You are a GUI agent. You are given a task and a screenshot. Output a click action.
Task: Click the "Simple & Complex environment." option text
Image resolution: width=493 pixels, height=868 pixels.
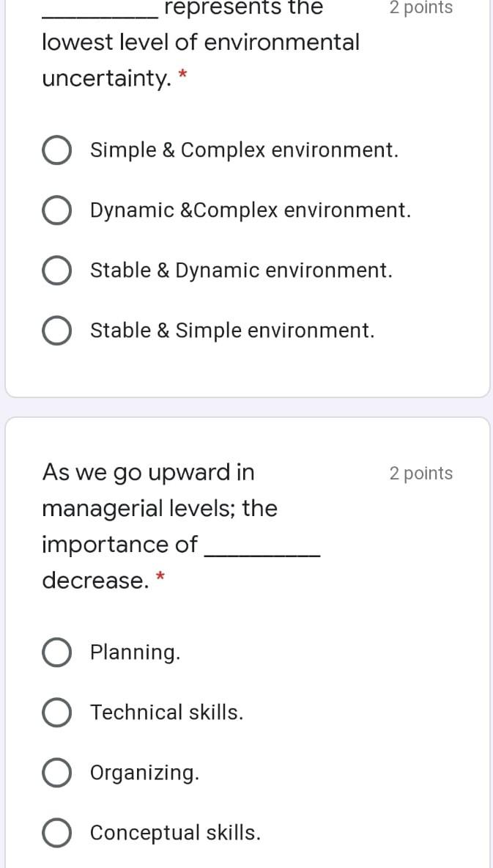[x=244, y=150]
